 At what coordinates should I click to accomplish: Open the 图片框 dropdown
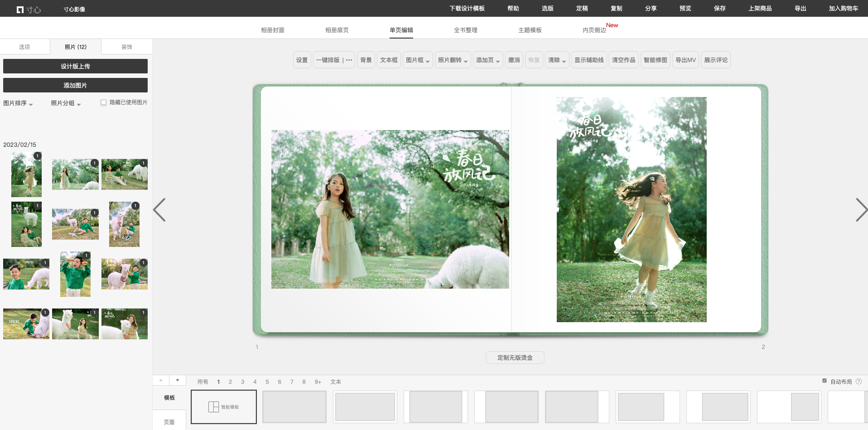418,60
